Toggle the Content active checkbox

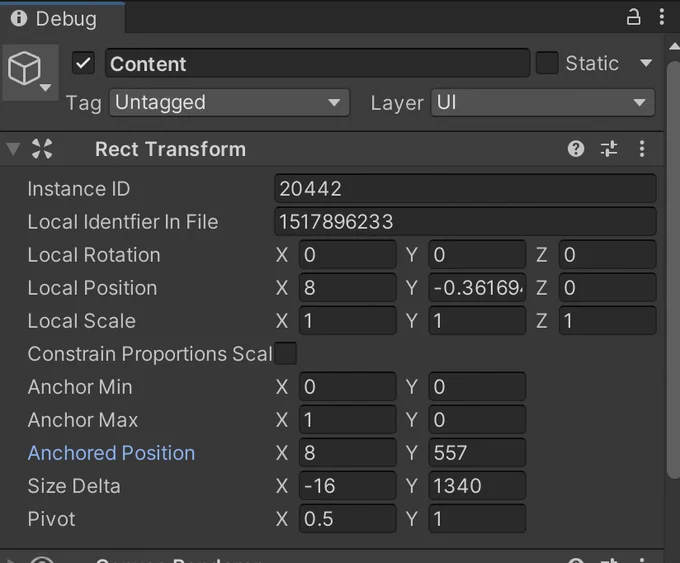coord(83,63)
